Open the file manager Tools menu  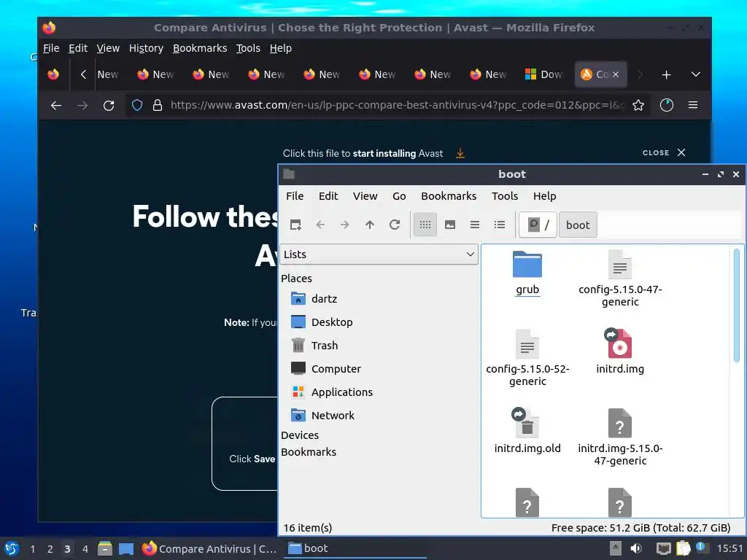coord(505,196)
